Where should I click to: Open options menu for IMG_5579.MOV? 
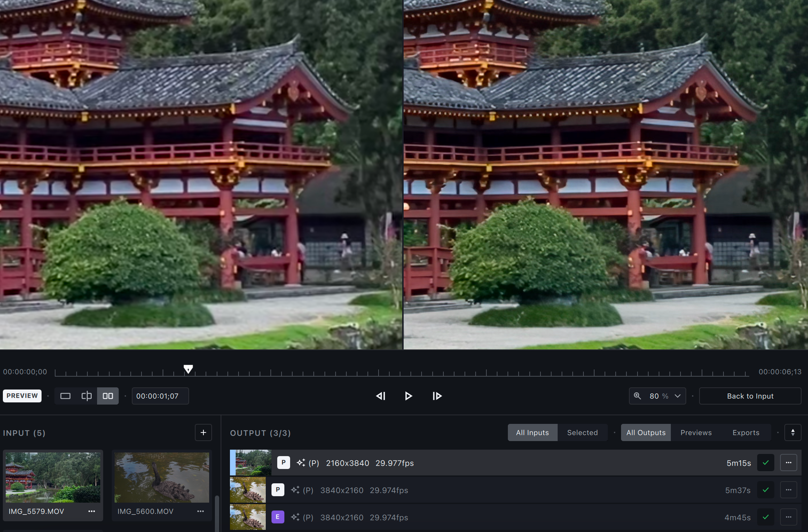coord(92,511)
